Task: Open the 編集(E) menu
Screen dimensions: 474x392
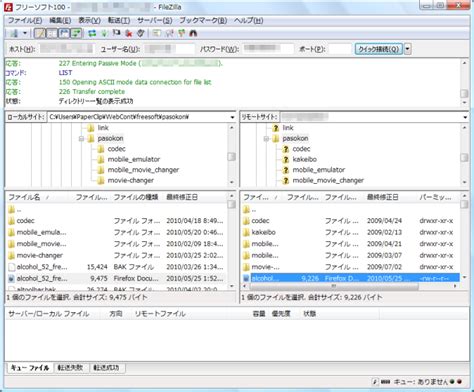Action: (x=60, y=21)
